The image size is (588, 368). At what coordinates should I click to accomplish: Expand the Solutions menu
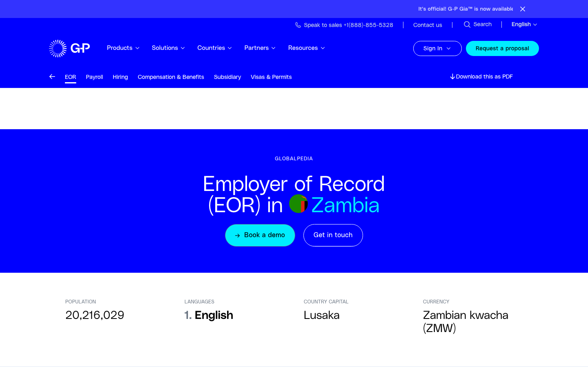[x=168, y=48]
